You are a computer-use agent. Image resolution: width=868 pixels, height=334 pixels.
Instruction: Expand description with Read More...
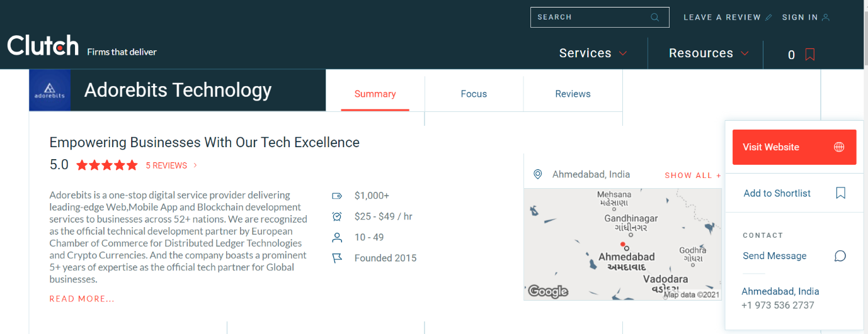point(82,299)
